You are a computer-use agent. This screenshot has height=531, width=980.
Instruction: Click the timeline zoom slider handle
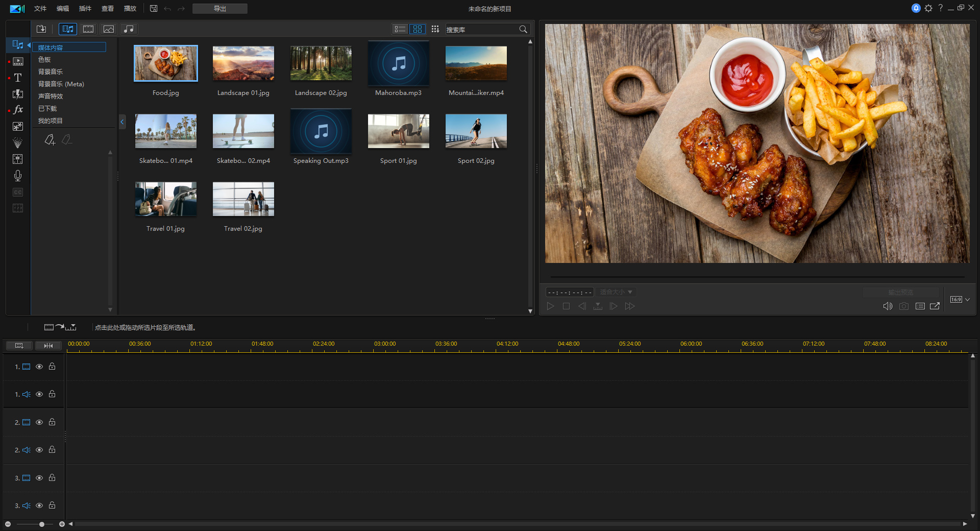42,524
